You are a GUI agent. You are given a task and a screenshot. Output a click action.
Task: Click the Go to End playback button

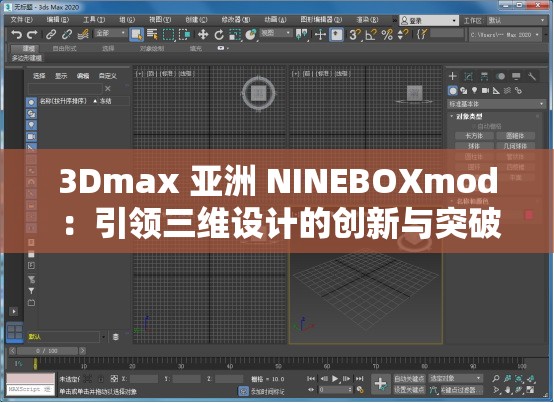(x=359, y=379)
